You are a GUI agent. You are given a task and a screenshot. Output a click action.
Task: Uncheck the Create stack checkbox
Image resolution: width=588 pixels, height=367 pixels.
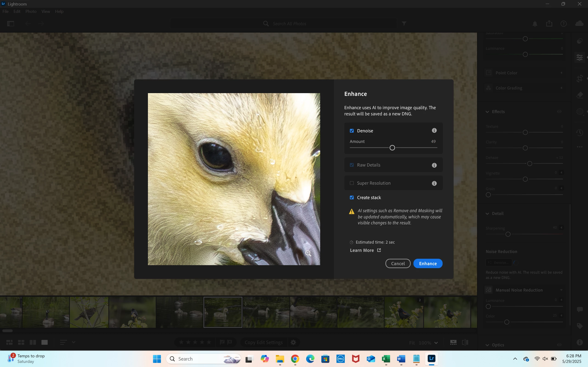pyautogui.click(x=352, y=197)
